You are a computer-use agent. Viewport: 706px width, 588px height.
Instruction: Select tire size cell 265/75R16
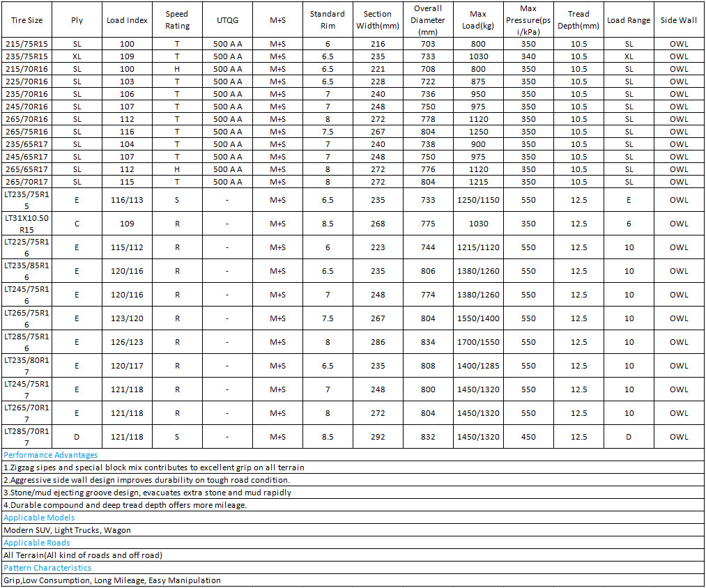point(26,132)
